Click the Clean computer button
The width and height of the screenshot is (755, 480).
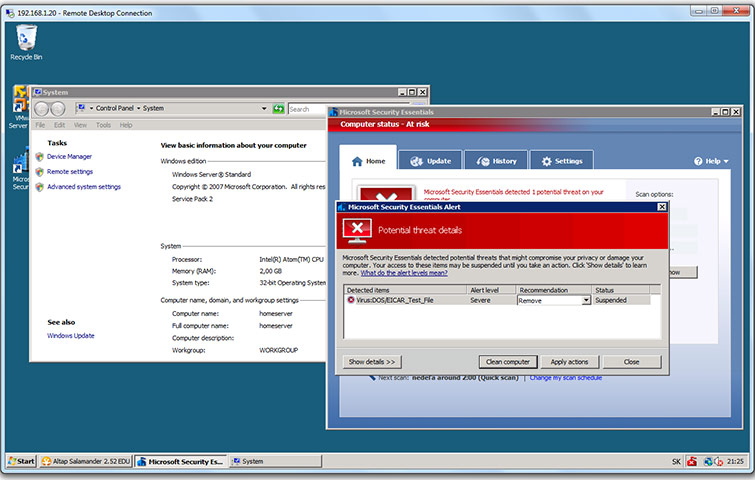[x=508, y=362]
